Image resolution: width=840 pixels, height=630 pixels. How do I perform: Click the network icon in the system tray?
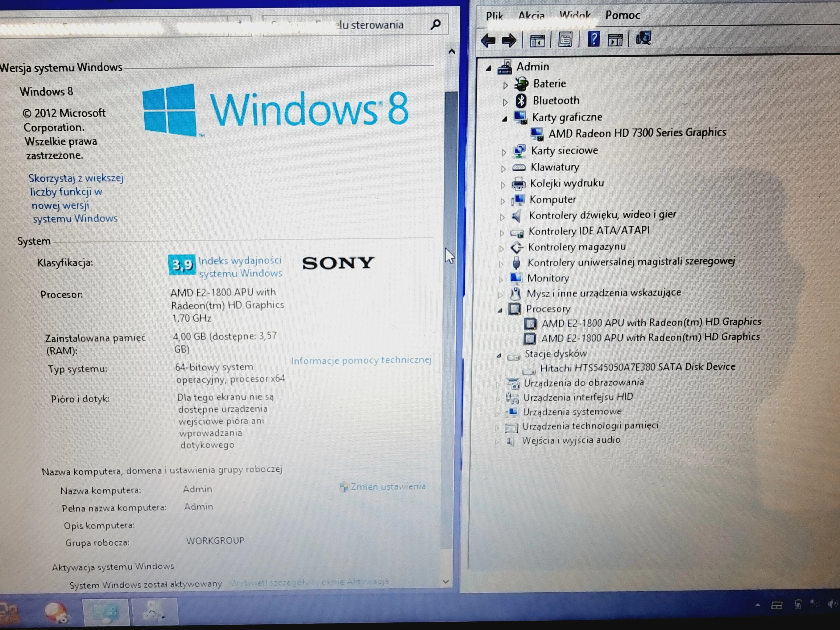click(x=815, y=603)
